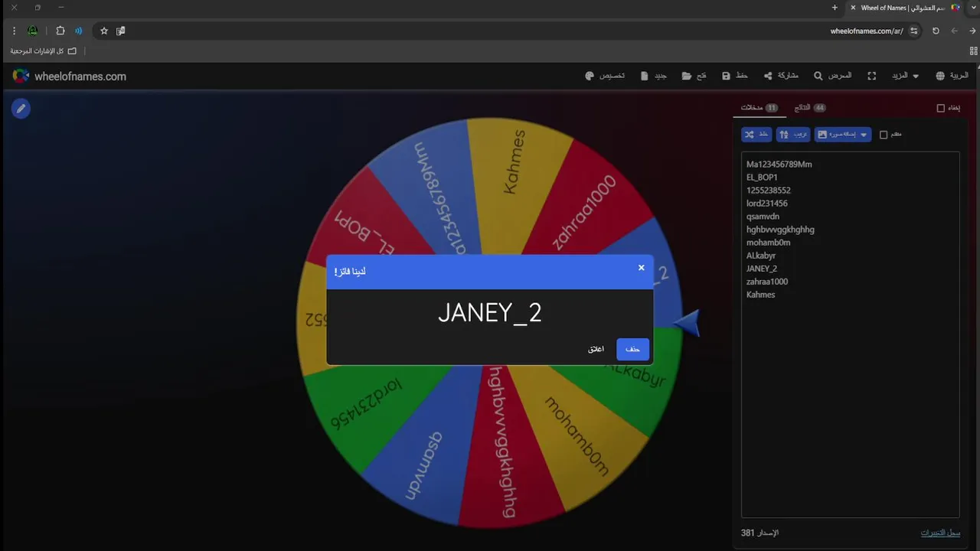This screenshot has height=551, width=980.
Task: Enter fullscreen mode from the toolbar
Action: pyautogui.click(x=871, y=76)
